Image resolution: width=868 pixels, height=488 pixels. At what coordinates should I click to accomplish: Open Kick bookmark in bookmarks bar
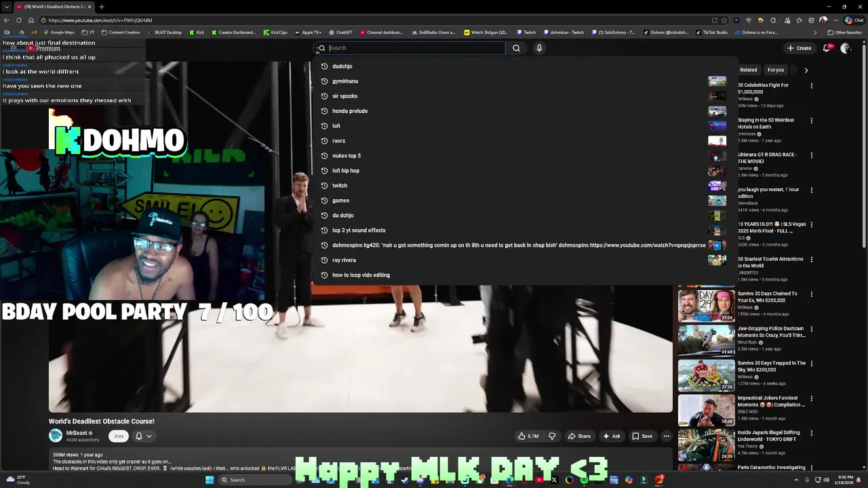click(x=197, y=33)
